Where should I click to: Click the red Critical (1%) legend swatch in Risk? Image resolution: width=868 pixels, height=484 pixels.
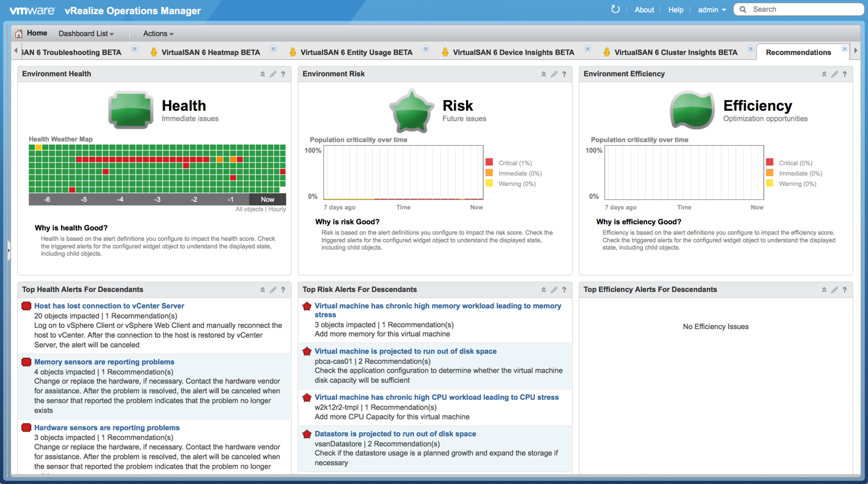pyautogui.click(x=489, y=162)
